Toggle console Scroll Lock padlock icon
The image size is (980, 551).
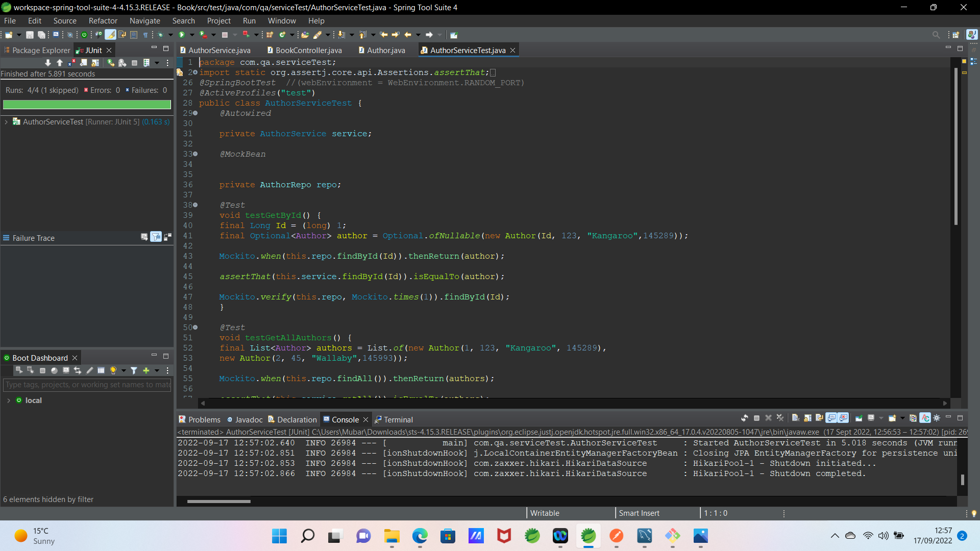[x=807, y=418]
